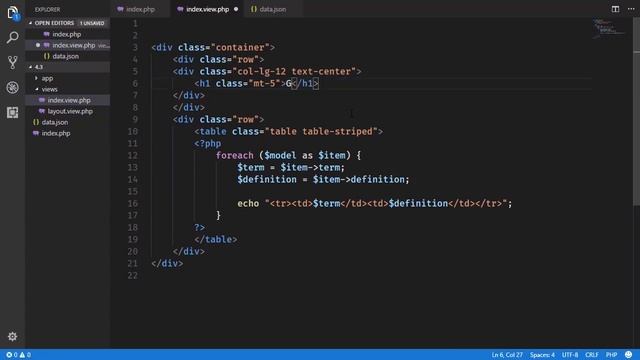Open index.view.php in views folder
Viewport: 640px width, 360px height.
coord(69,100)
